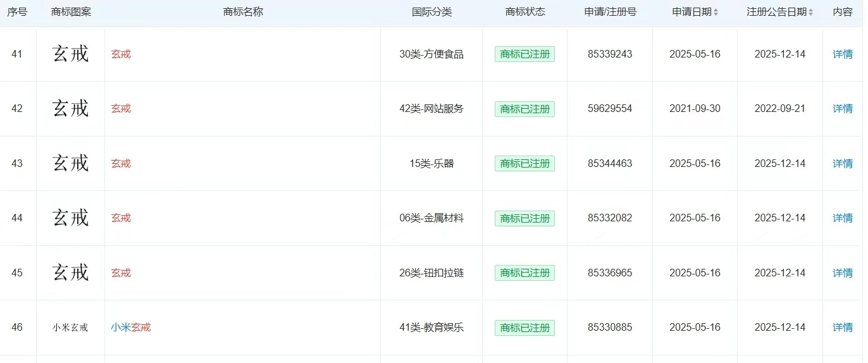Image resolution: width=868 pixels, height=363 pixels.
Task: Click the 序号 column header
Action: pyautogui.click(x=17, y=12)
